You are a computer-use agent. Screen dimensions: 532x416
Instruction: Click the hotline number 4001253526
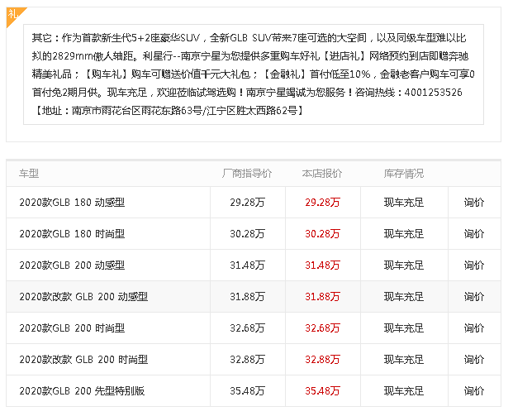pos(433,93)
